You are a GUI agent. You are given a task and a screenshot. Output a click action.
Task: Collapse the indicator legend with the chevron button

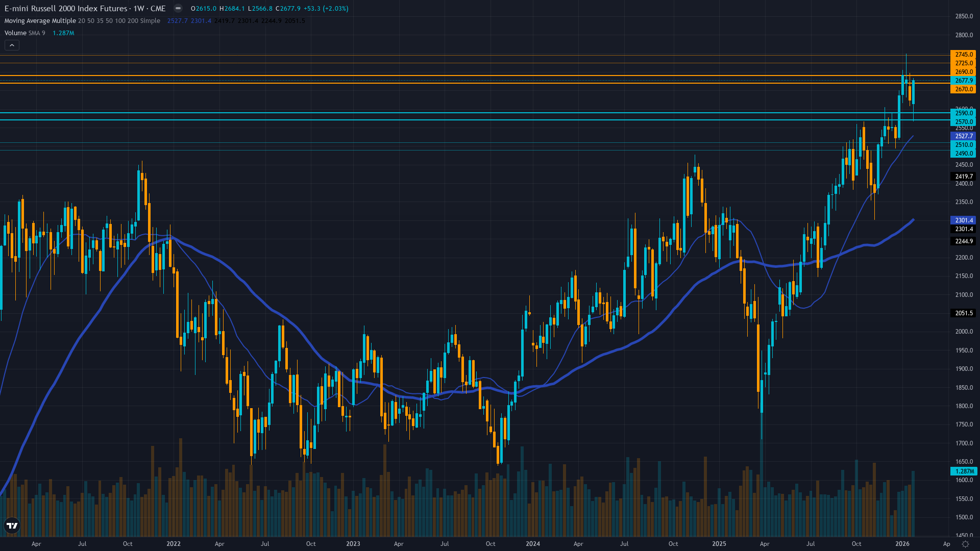(12, 45)
